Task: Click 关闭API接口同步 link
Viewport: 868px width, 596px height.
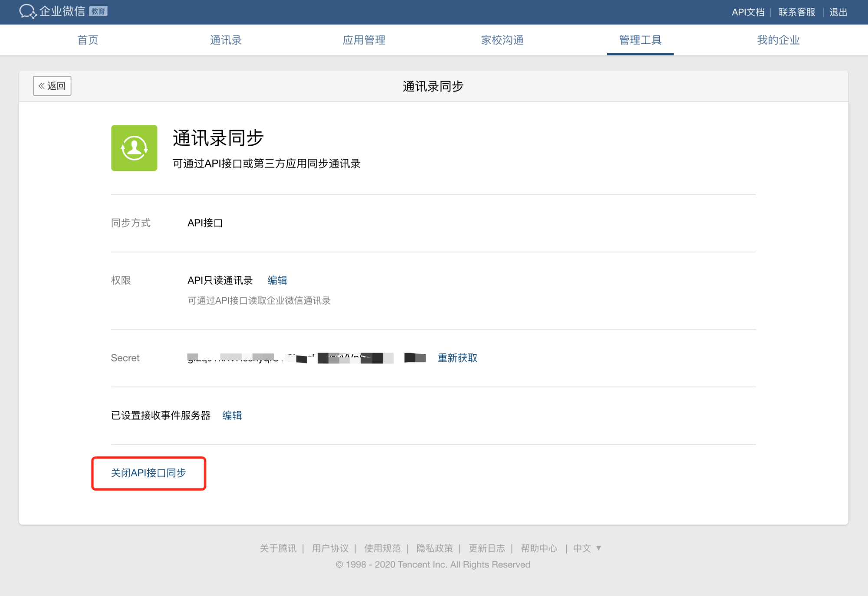Action: click(x=148, y=473)
